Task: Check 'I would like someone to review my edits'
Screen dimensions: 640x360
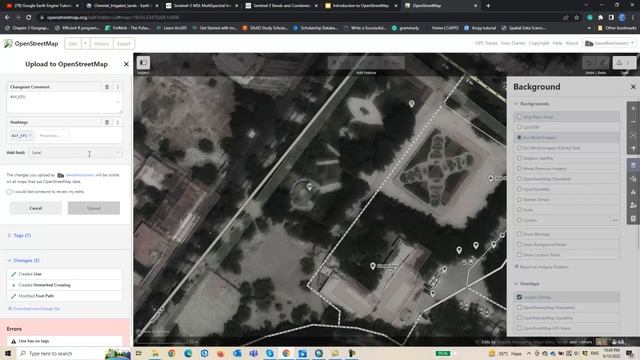Action: pyautogui.click(x=9, y=192)
